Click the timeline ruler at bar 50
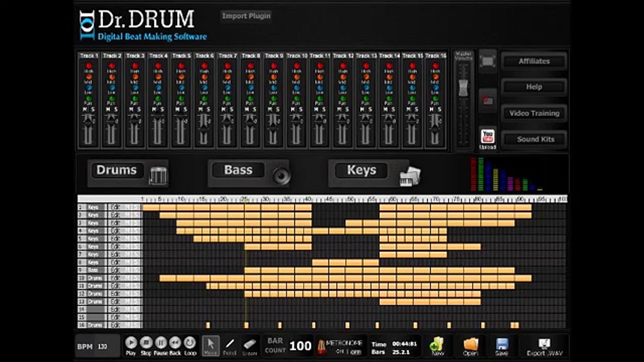Viewport: 644px width, 362px height. click(x=350, y=199)
